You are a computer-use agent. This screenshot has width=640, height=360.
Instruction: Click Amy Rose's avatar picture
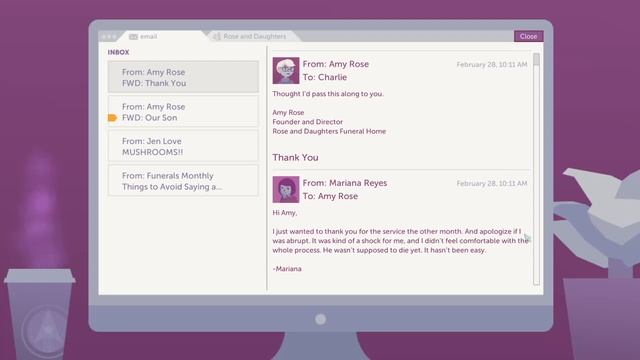tap(286, 71)
